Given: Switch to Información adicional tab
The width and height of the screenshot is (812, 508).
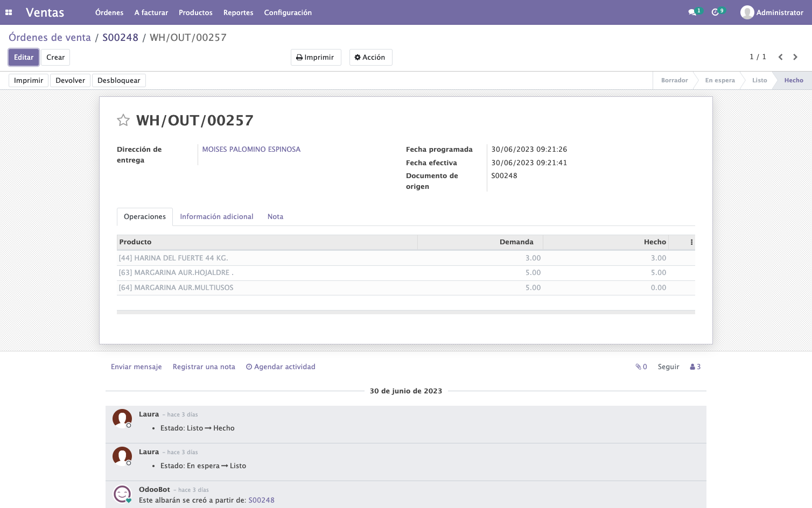Looking at the screenshot, I should pyautogui.click(x=216, y=217).
